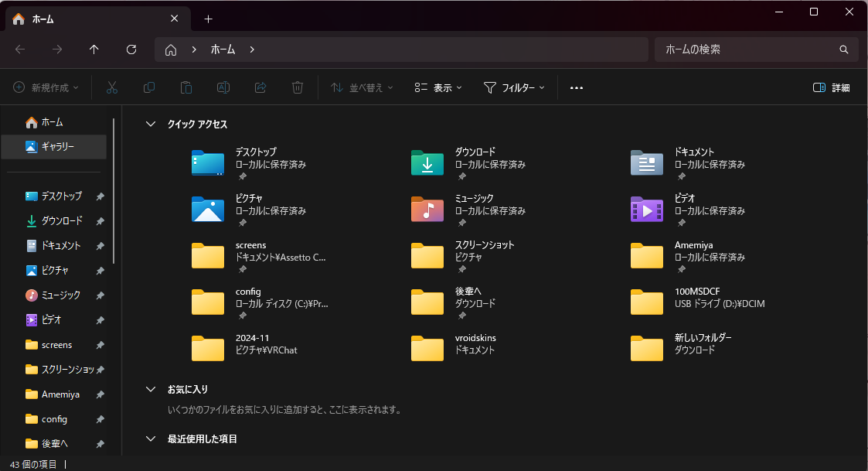Open the フィルター dropdown
The height and width of the screenshot is (471, 868).
(515, 87)
